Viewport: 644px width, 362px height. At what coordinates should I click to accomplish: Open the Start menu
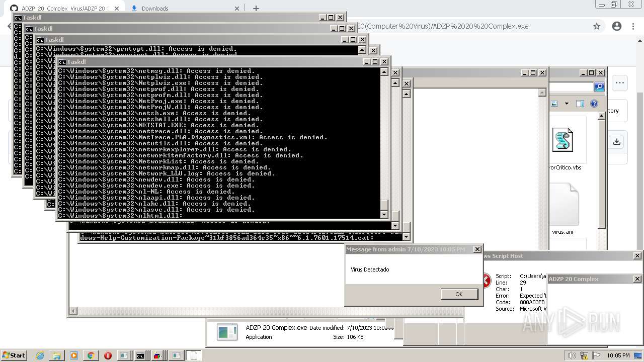pyautogui.click(x=14, y=355)
